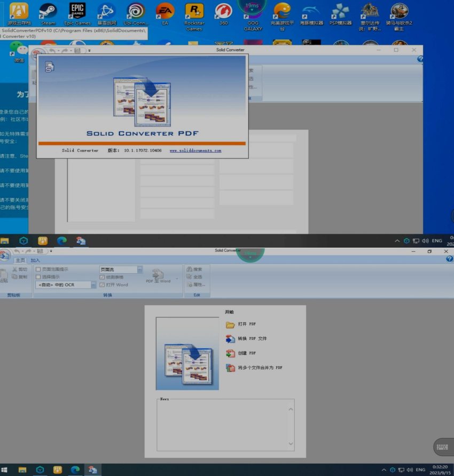Click 转换 PDF 文件 in the start panel
The image size is (454, 476).
246,338
